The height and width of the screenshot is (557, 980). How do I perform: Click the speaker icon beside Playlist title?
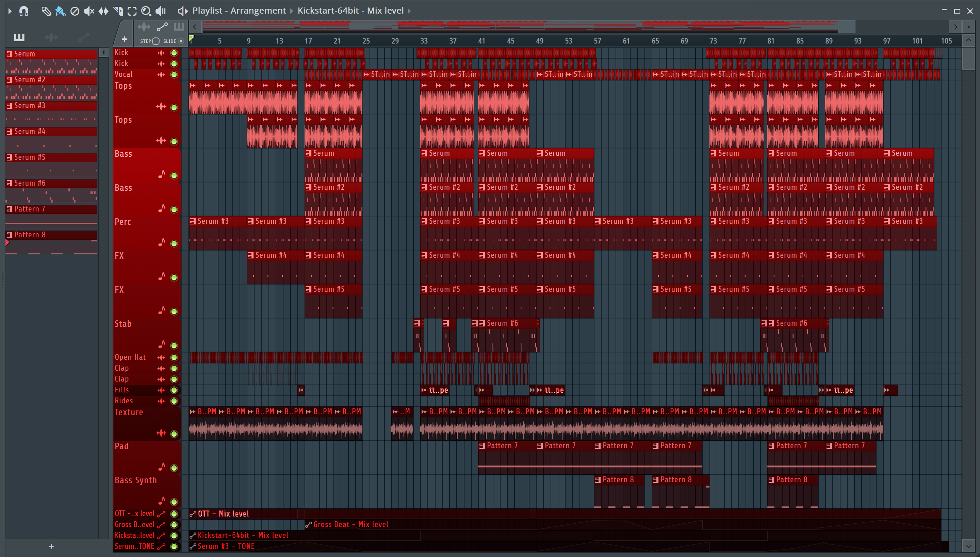click(x=183, y=11)
